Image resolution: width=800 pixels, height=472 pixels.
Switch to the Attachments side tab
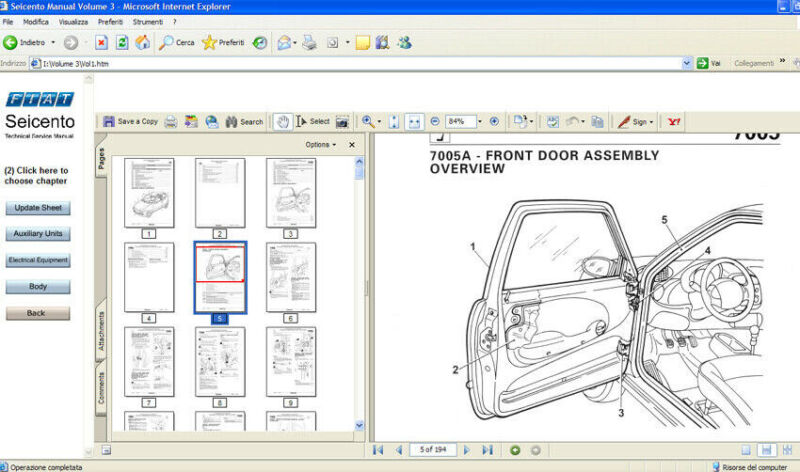[x=101, y=332]
